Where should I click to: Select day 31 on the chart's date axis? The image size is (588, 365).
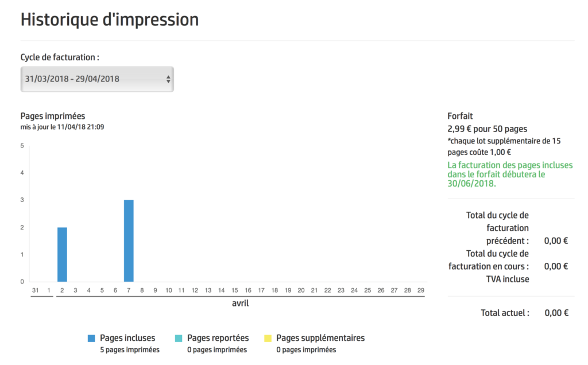point(36,290)
